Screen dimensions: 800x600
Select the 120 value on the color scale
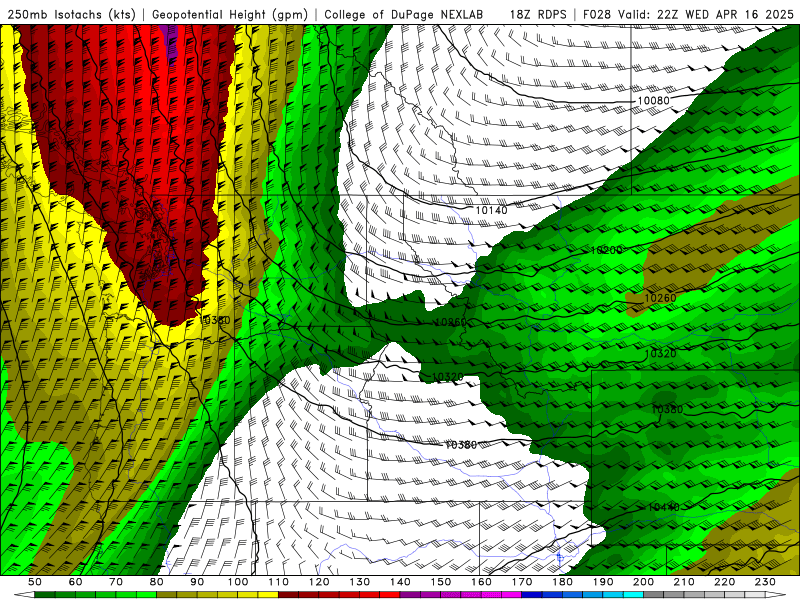tap(319, 582)
